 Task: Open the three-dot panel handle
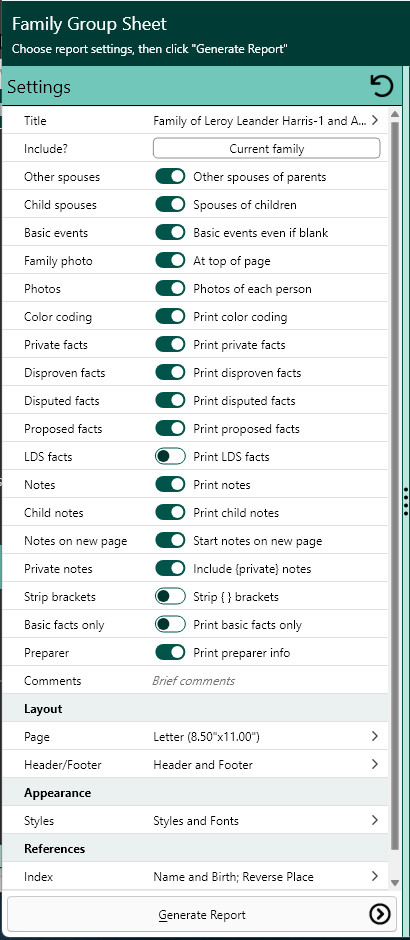[x=406, y=502]
